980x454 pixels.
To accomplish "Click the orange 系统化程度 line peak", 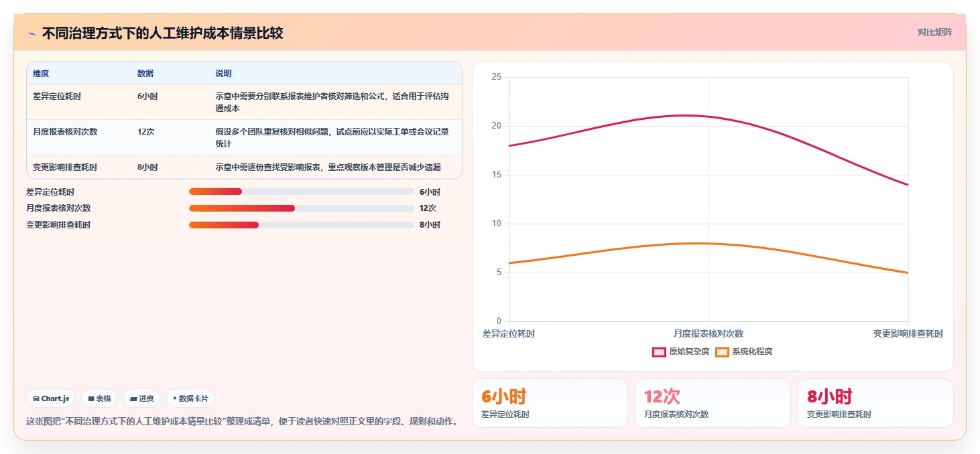I will 697,243.
